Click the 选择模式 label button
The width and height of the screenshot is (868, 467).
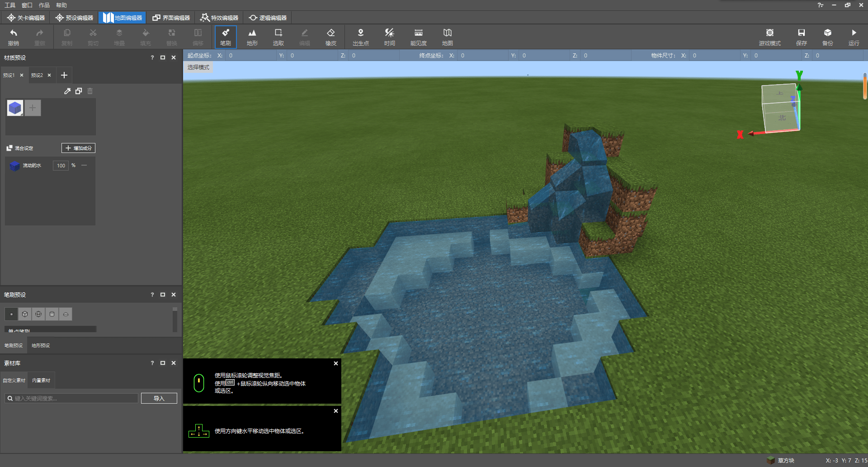click(x=198, y=67)
